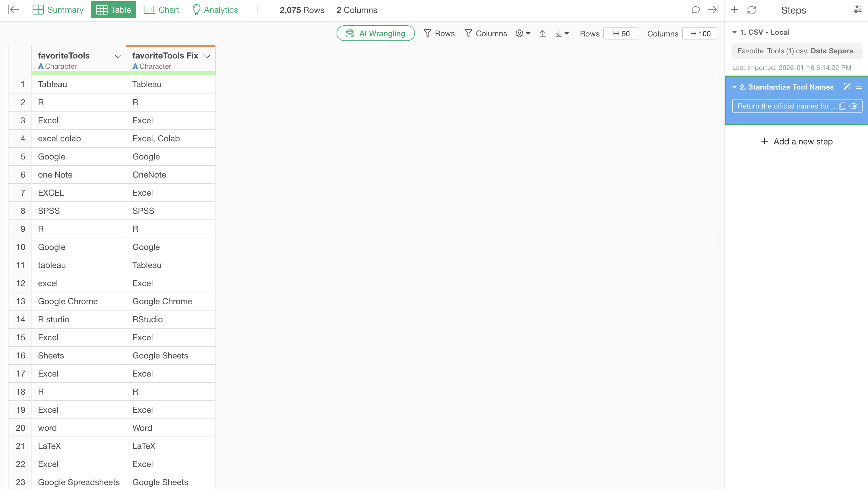
Task: Collapse the left panel with arrow icon
Action: 14,9
